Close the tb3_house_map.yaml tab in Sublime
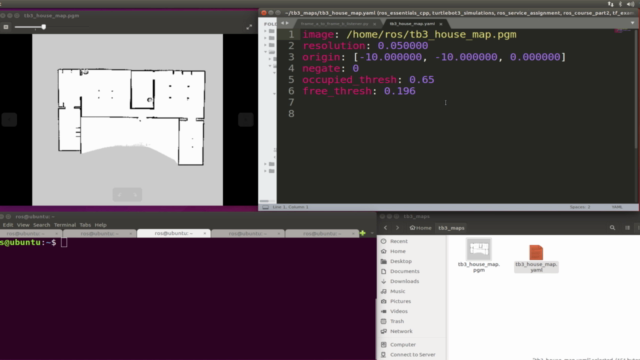Viewport: 640px width, 360px height. coord(441,24)
